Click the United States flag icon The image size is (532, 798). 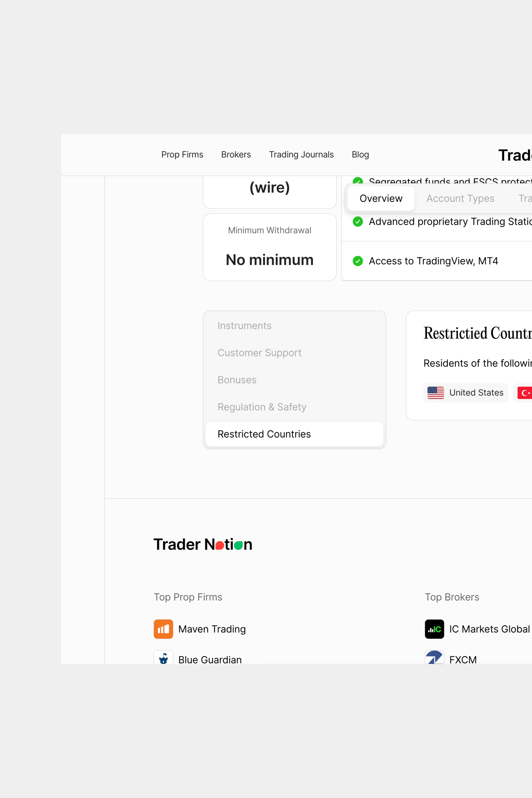point(436,393)
